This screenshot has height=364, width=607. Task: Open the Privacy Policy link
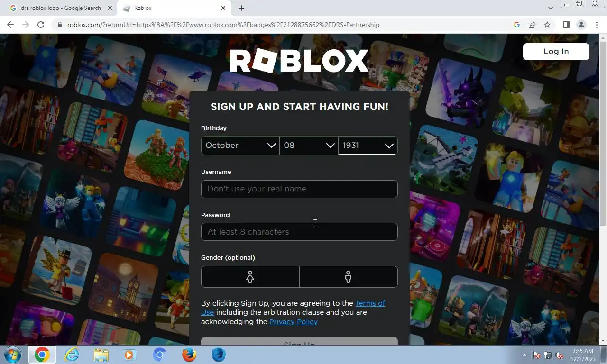point(294,322)
